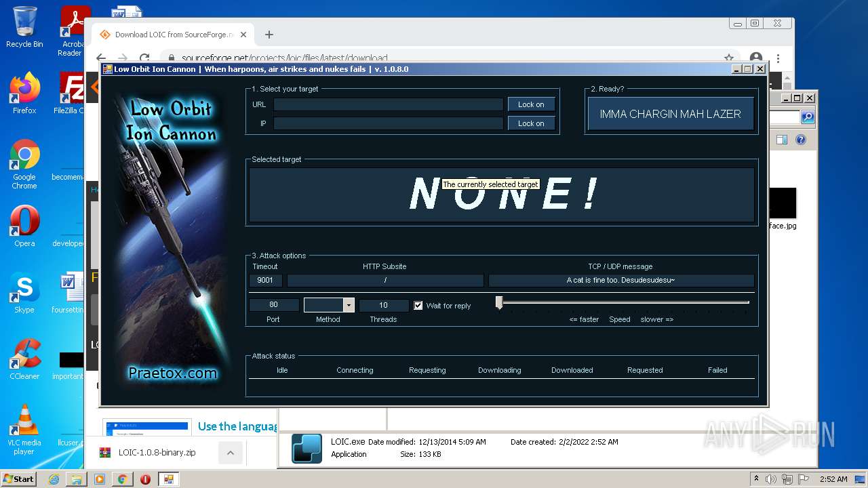Expand options for the LOIC-1.0.8-binary.zip download
Viewport: 868px width, 488px height.
(230, 452)
